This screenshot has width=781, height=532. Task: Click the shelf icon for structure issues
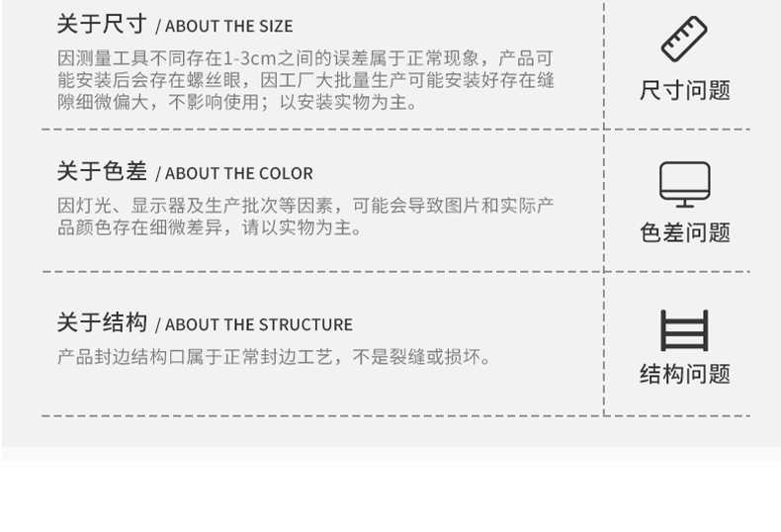(x=684, y=330)
